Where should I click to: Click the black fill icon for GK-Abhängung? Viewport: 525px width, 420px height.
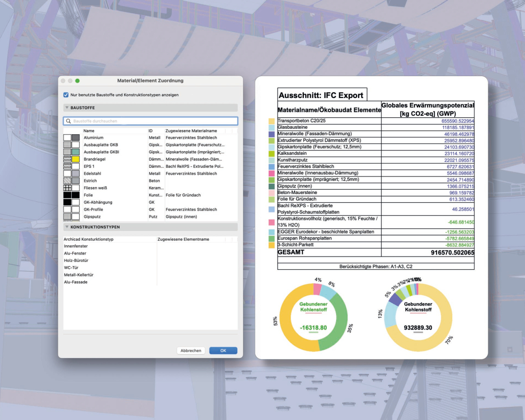[x=67, y=202]
